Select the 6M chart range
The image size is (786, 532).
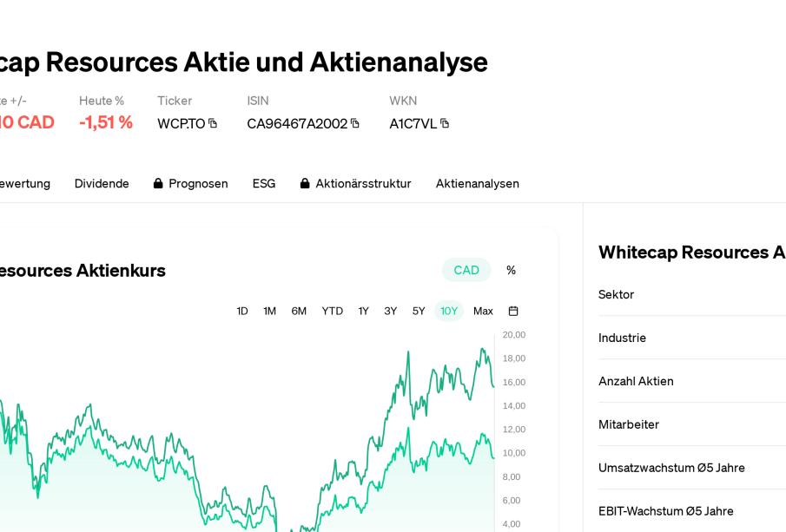click(x=299, y=311)
